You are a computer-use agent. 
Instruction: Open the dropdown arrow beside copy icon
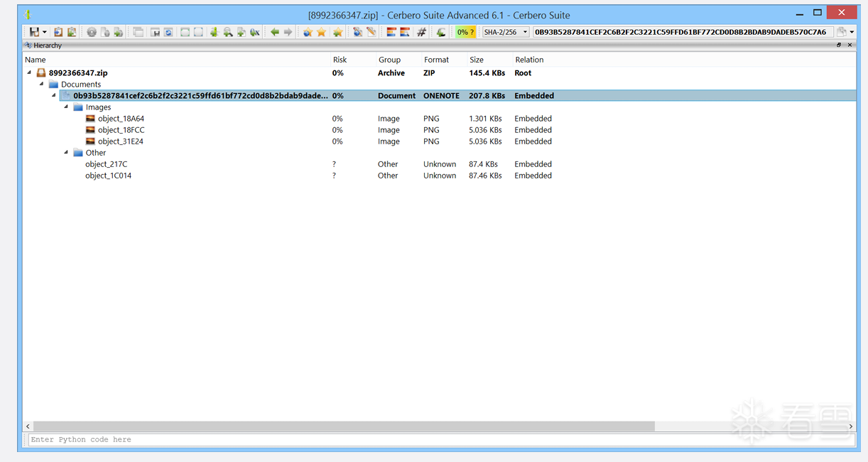point(850,32)
